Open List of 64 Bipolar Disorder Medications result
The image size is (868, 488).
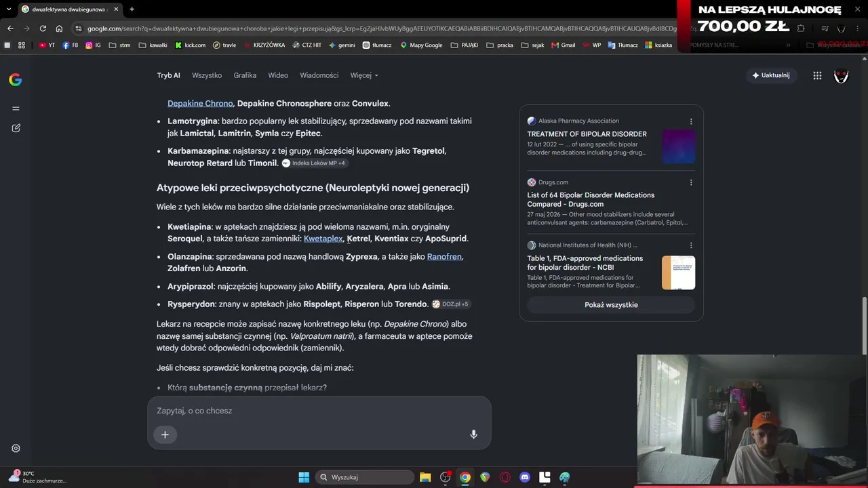pos(591,199)
